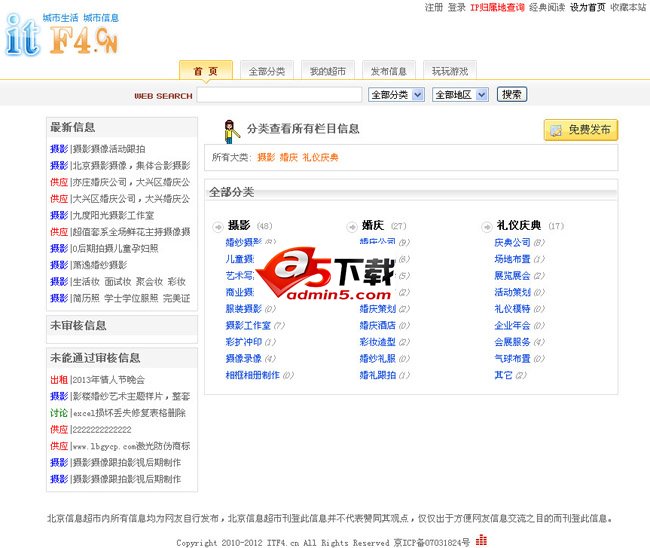Open the 场地布置 subcategory
The height and width of the screenshot is (548, 650).
(512, 259)
